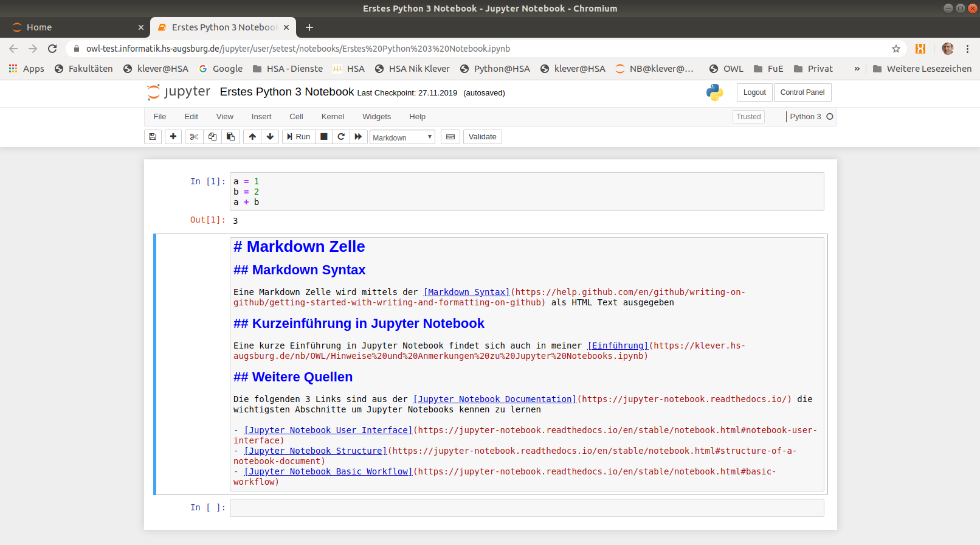The height and width of the screenshot is (545, 980).
Task: Open the File menu
Action: 160,117
